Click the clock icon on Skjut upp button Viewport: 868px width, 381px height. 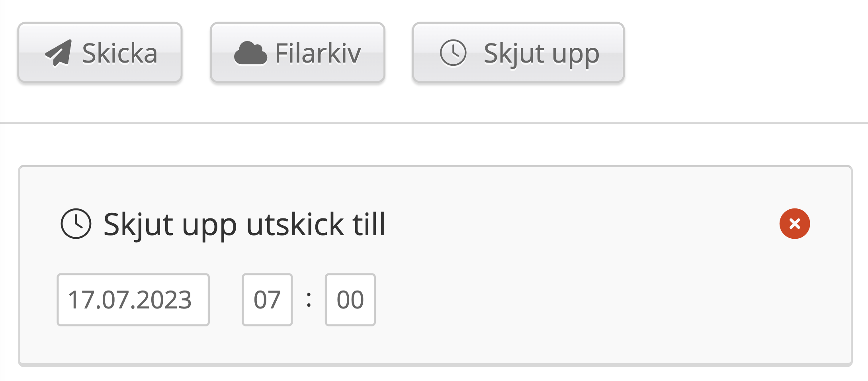(453, 53)
